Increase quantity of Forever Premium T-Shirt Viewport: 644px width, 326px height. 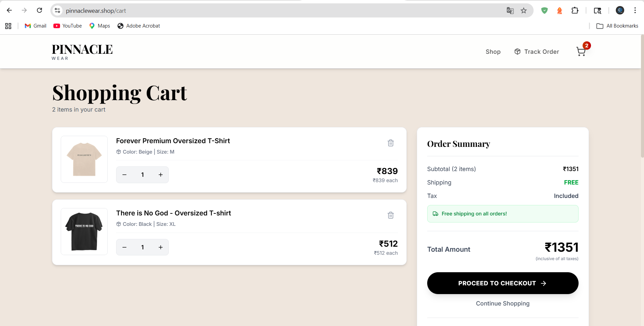(x=160, y=174)
